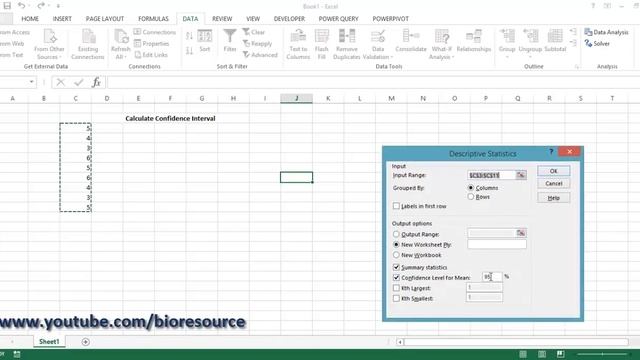Click OK in Descriptive Statistics dialog
This screenshot has height=360, width=640.
pos(553,171)
